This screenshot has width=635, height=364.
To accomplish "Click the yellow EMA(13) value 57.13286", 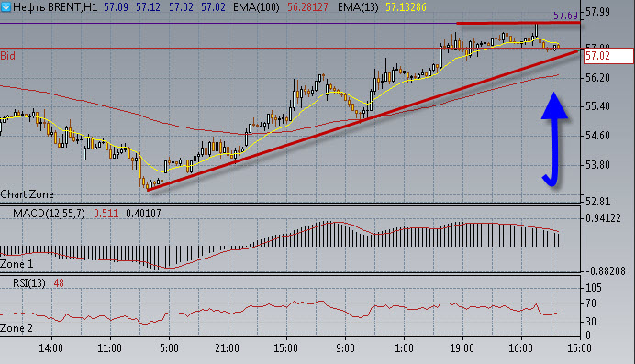I will (x=406, y=6).
